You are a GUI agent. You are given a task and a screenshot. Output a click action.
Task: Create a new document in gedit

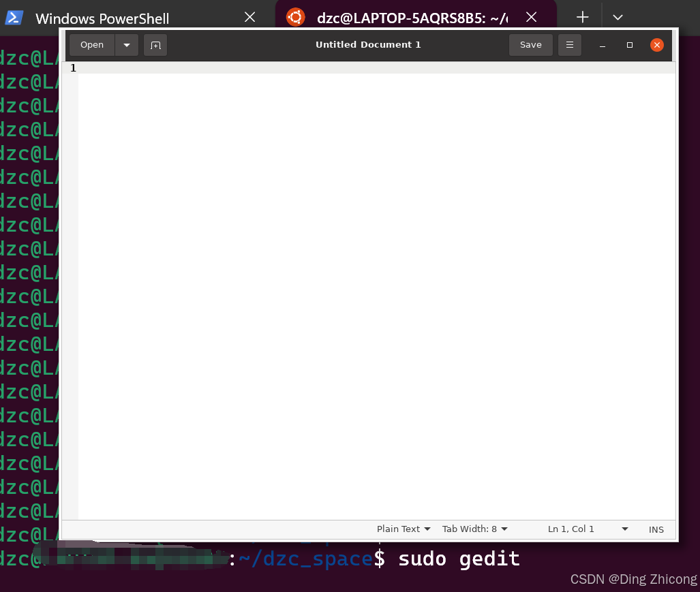pyautogui.click(x=155, y=45)
